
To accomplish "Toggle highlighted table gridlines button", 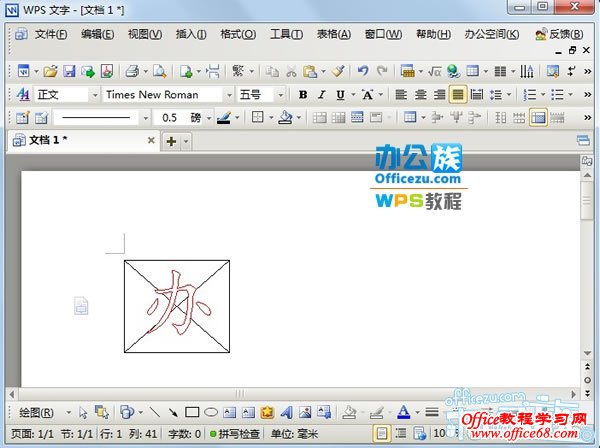I will coord(538,117).
